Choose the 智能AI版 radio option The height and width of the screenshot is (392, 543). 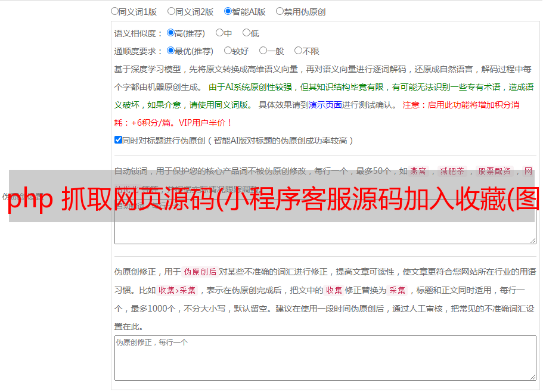(228, 11)
